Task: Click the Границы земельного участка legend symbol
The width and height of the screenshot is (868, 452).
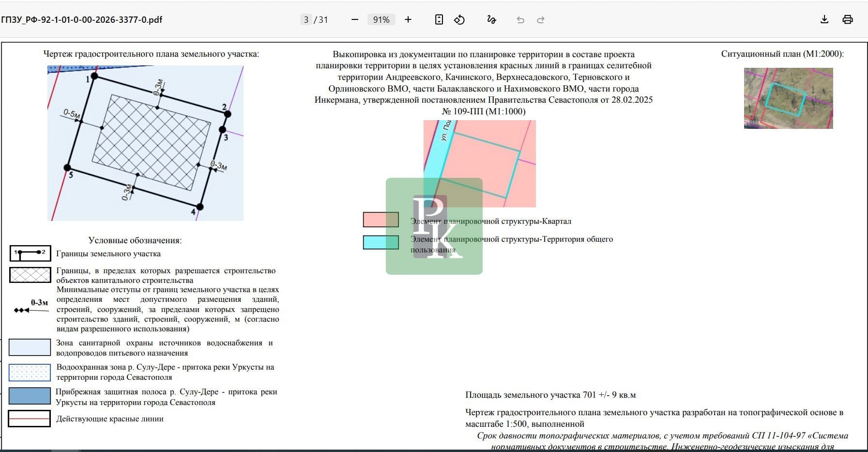Action: coord(30,253)
